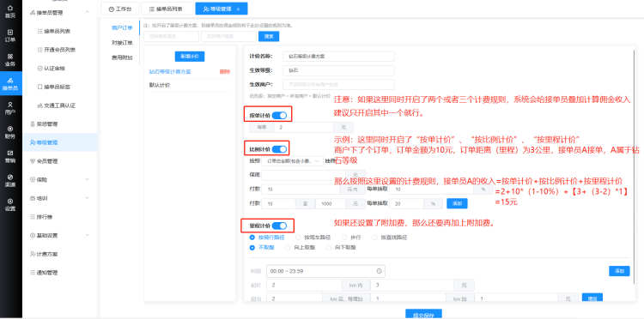Viewport: 644px width, 319px height.
Task: Switch to the 接单员列表 top tab
Action: pos(167,9)
